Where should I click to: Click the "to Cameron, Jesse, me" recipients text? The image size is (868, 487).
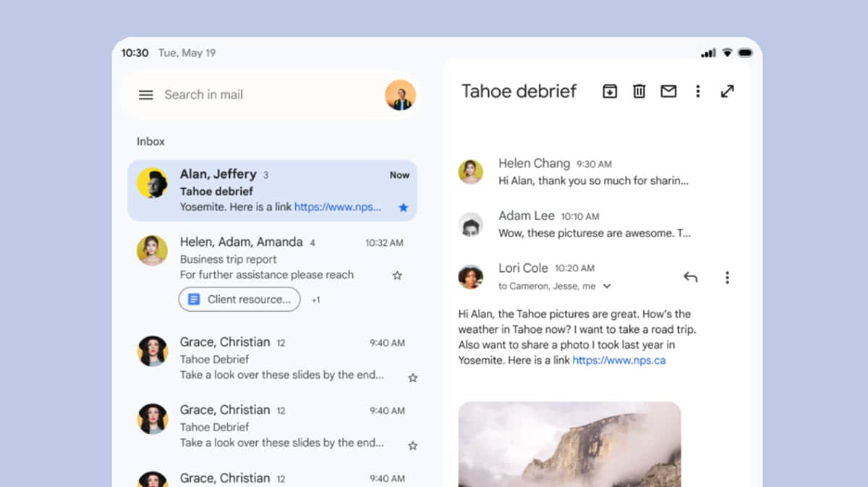(547, 286)
